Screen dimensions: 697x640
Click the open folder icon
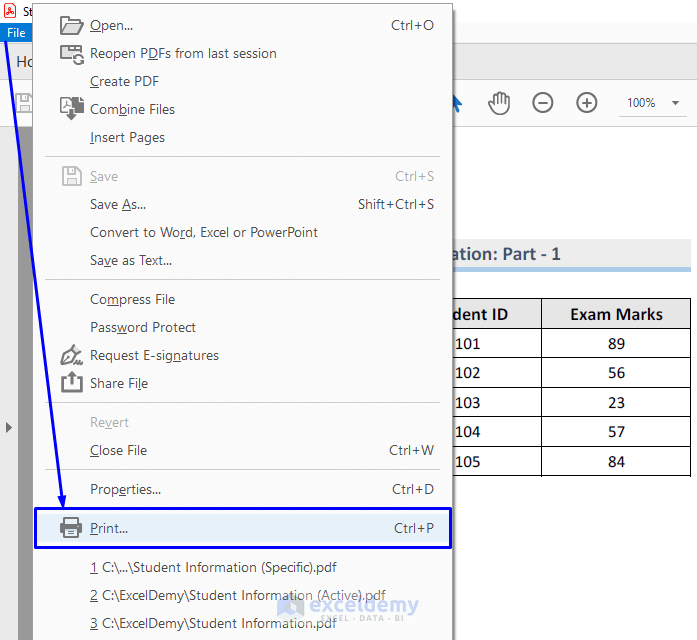71,25
